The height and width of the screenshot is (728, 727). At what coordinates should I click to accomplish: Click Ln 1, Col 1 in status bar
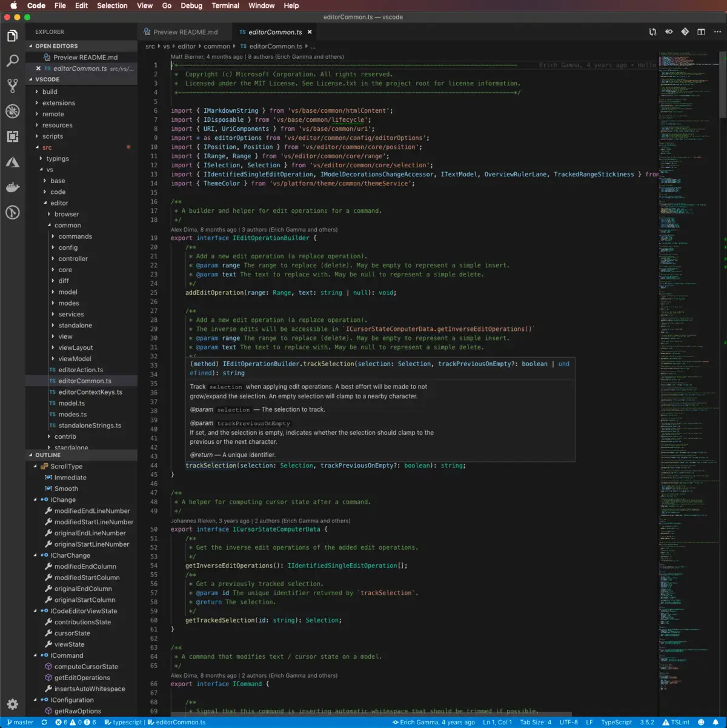point(497,722)
